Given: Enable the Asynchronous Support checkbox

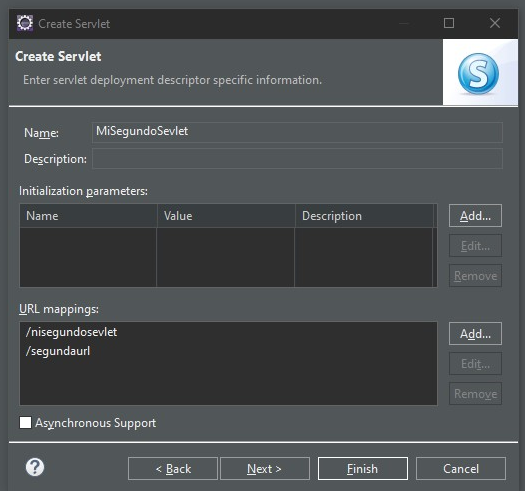Looking at the screenshot, I should point(25,422).
